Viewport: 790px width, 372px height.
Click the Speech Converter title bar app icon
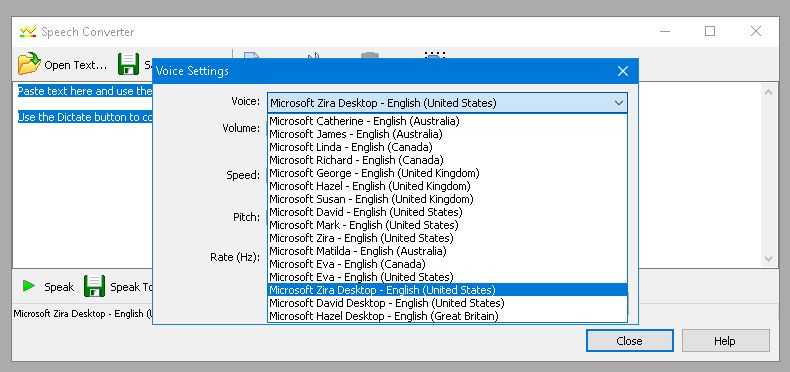pos(28,32)
